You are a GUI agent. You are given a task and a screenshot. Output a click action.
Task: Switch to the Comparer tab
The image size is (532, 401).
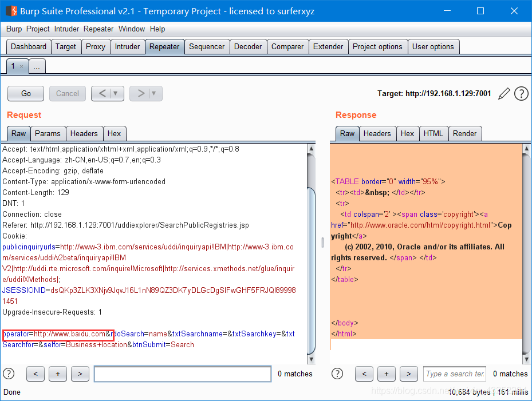tap(287, 46)
